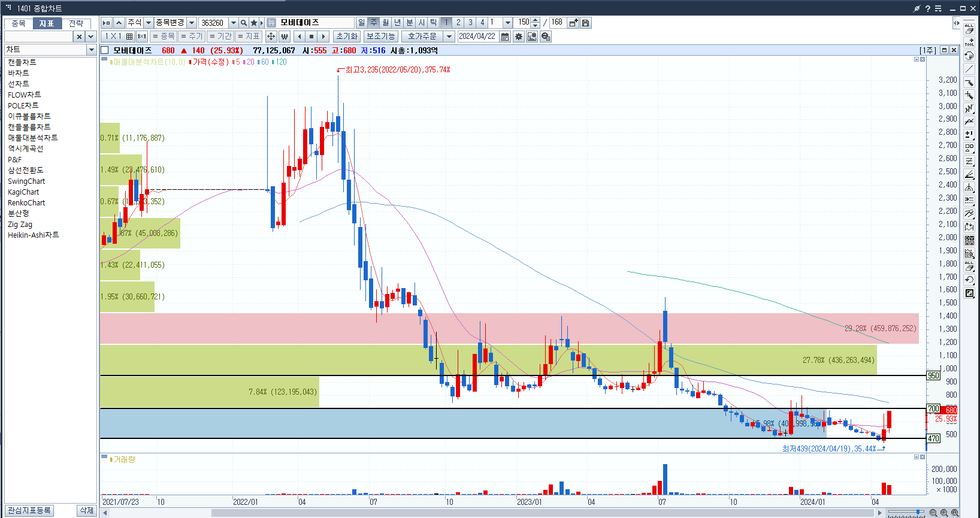Open the calendar date picker icon
The width and height of the screenshot is (980, 518).
[505, 37]
